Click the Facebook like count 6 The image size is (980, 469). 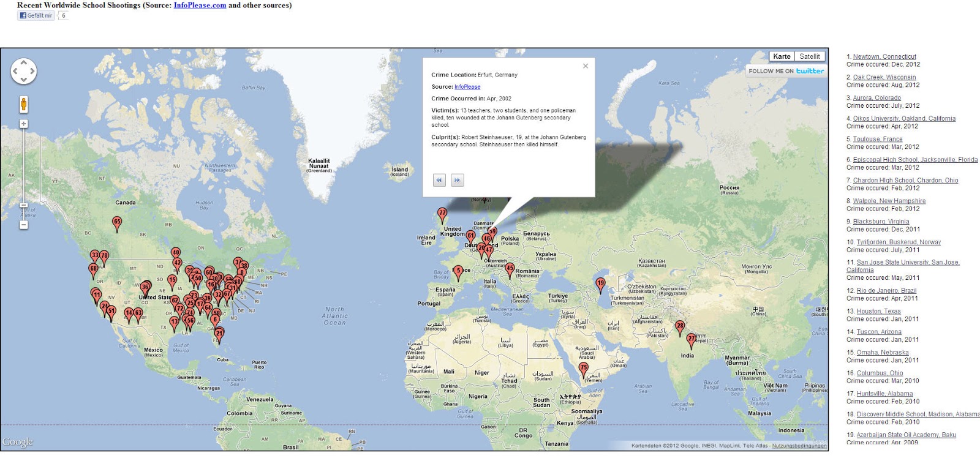(63, 16)
